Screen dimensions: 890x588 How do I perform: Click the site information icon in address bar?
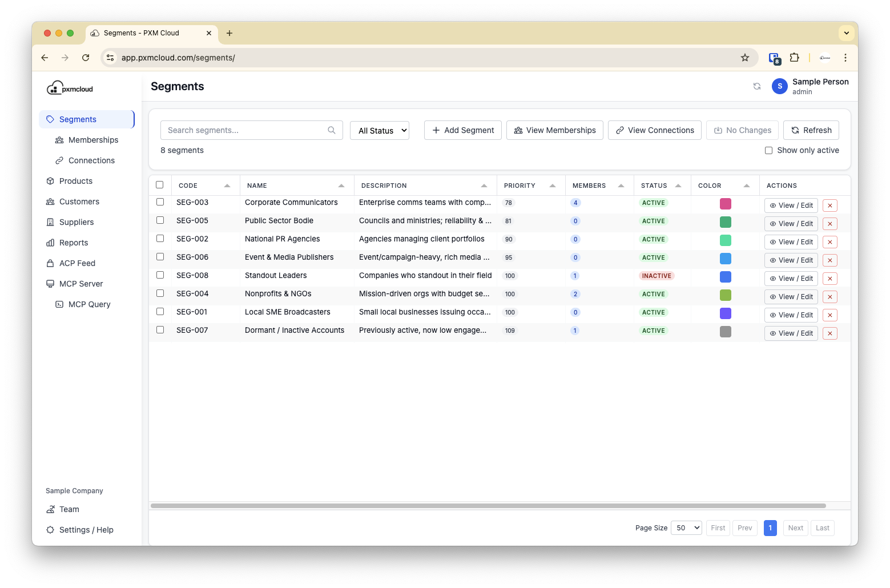111,58
